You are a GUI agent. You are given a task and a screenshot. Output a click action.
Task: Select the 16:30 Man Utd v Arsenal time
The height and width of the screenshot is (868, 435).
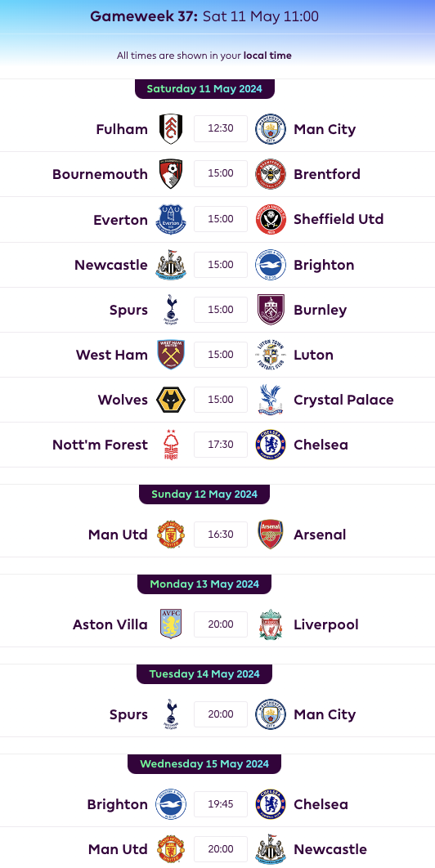pos(221,535)
